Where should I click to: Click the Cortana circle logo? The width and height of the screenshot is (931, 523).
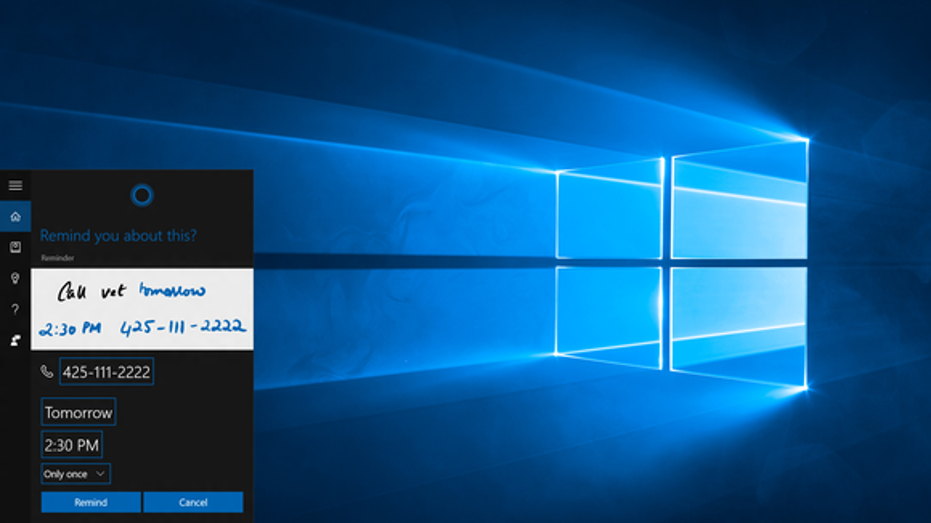[142, 195]
